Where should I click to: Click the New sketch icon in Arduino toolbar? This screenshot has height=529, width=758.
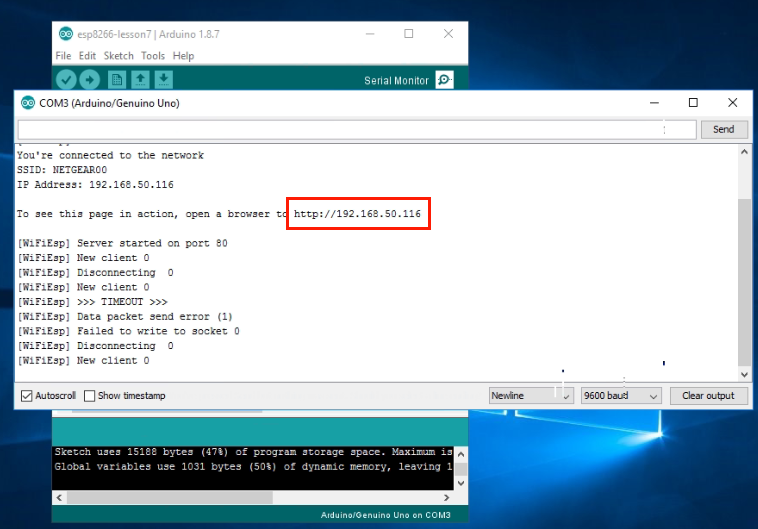tap(117, 79)
